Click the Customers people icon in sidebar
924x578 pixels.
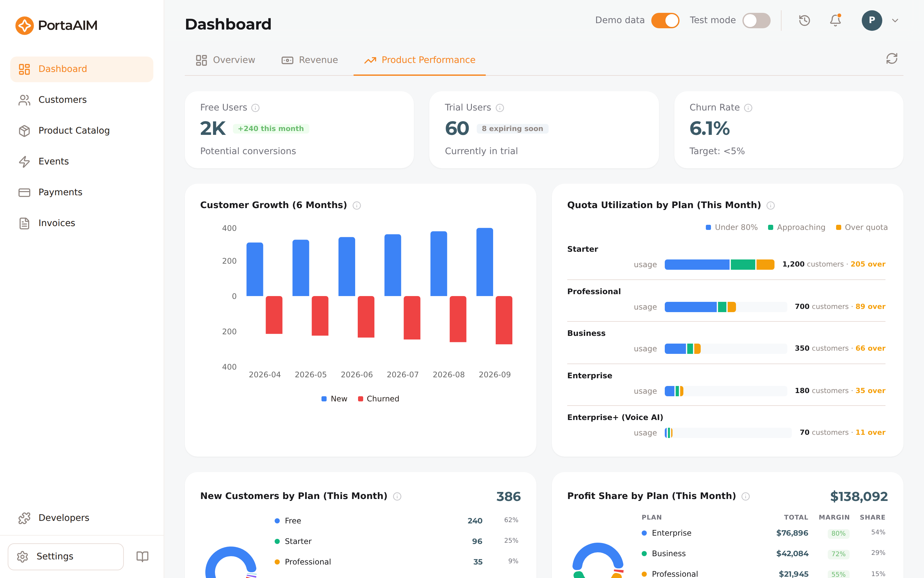(24, 100)
